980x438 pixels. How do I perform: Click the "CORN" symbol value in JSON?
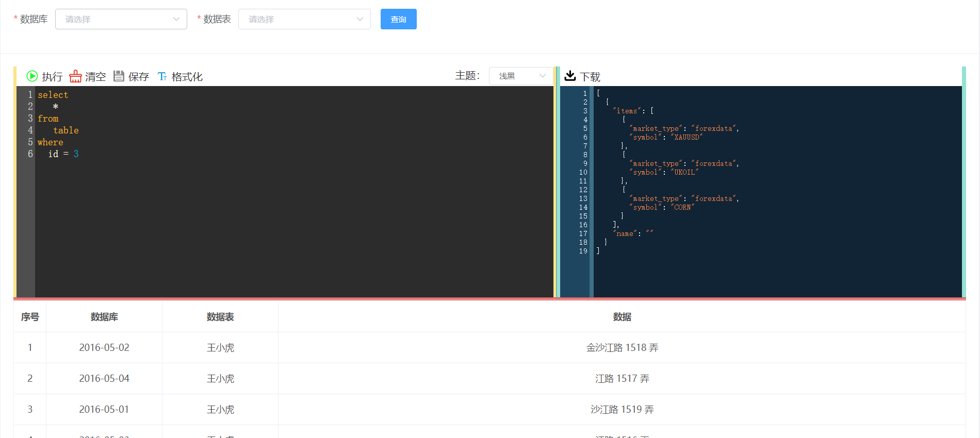tap(682, 207)
